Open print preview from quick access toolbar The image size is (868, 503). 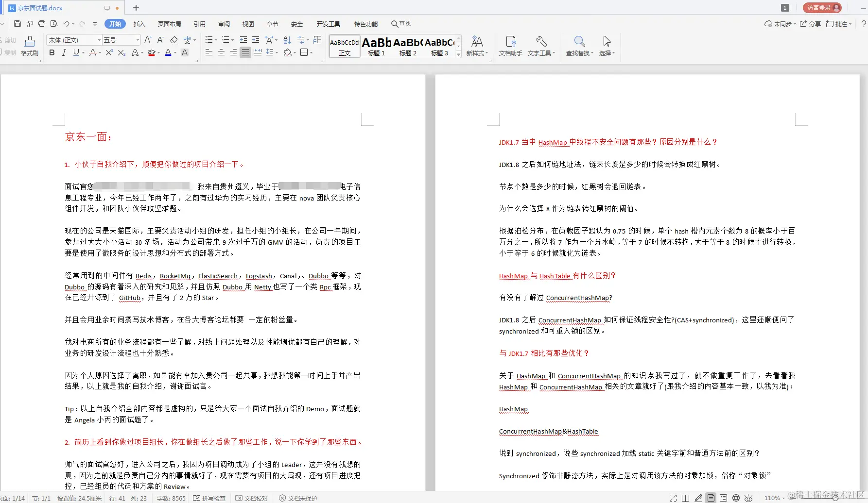(54, 24)
